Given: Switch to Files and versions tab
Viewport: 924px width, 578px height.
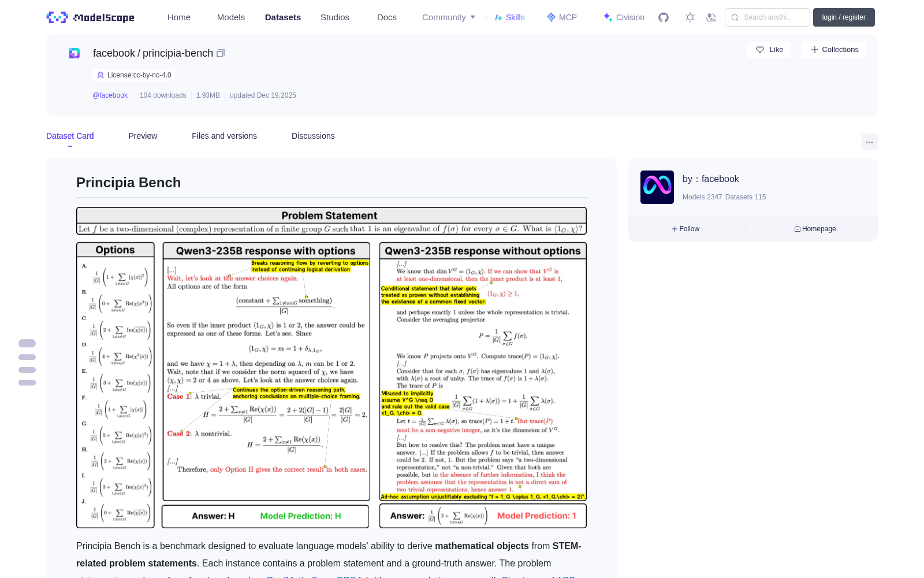Looking at the screenshot, I should pyautogui.click(x=224, y=136).
